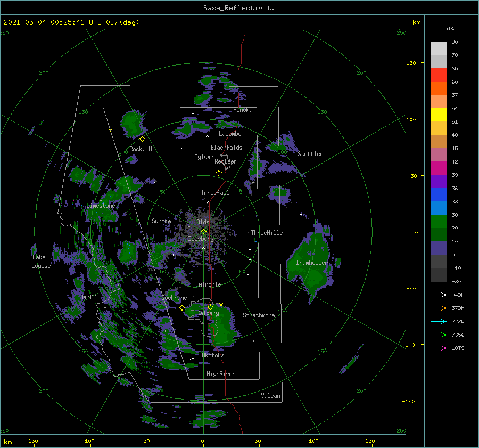Click the white 04DK arrow in legend

(439, 295)
